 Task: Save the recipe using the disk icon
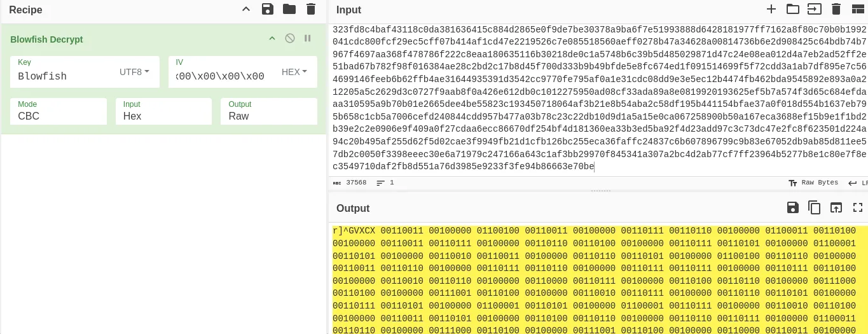pos(268,9)
